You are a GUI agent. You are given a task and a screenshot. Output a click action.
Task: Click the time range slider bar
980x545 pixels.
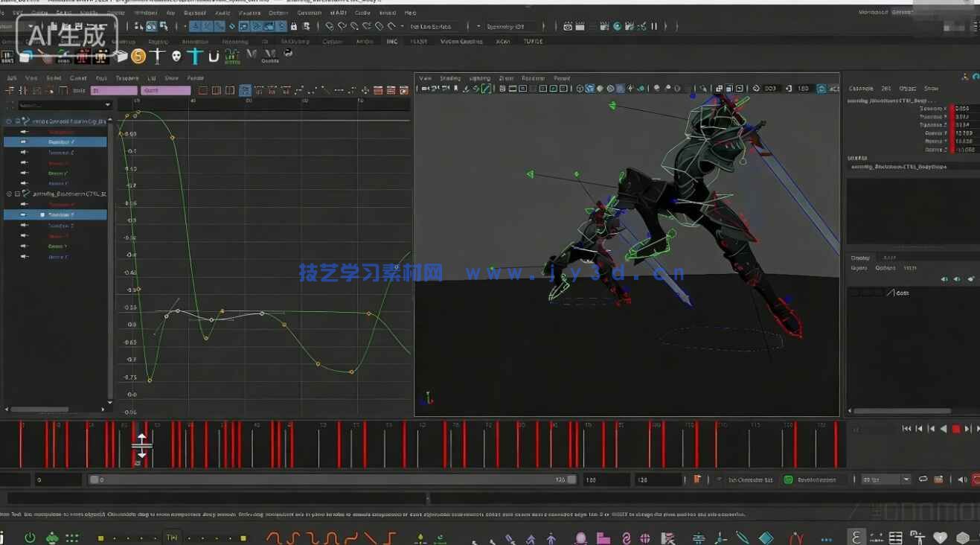(x=332, y=480)
